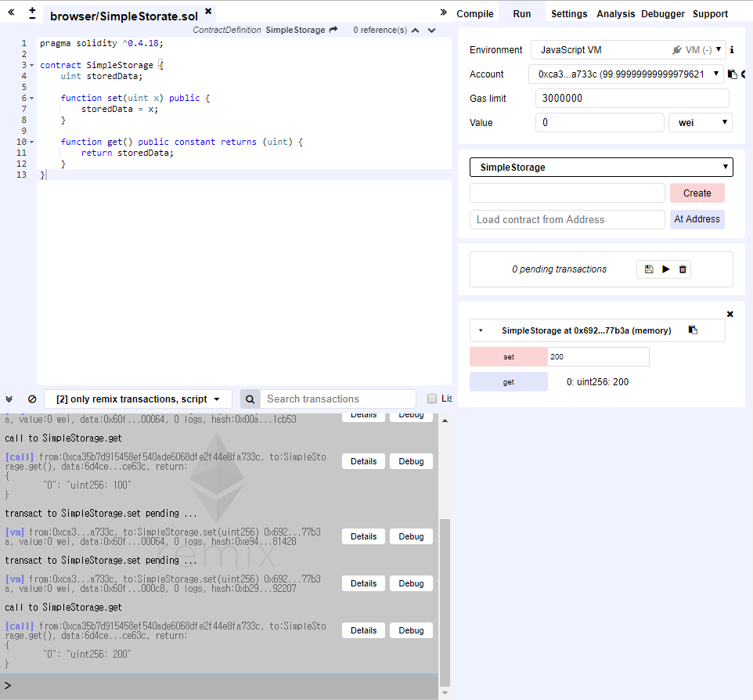Fold the set function code block
This screenshot has width=753, height=700.
(x=31, y=98)
